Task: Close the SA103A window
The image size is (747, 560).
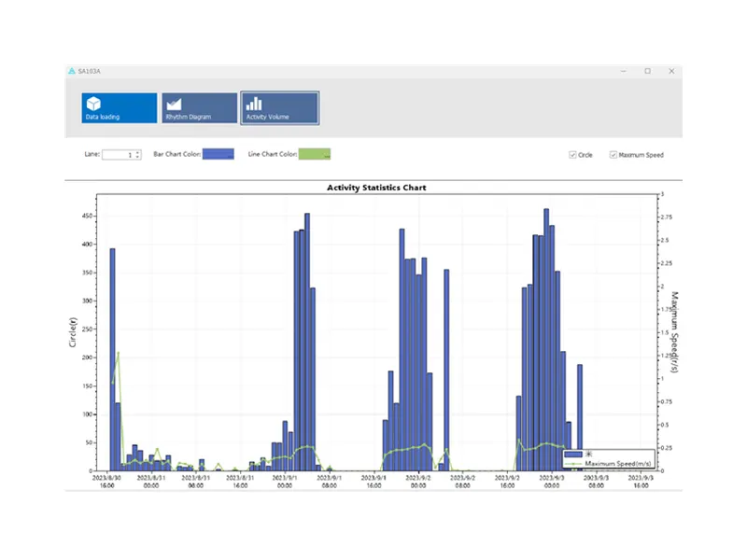Action: point(670,71)
